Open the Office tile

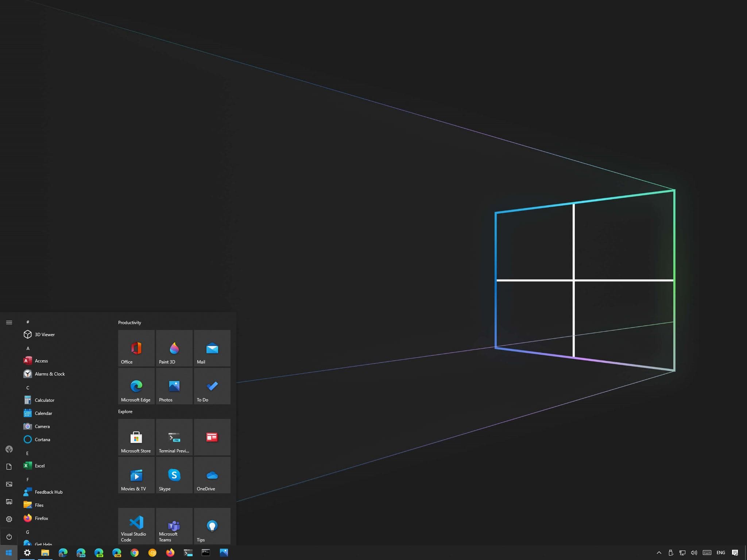[x=136, y=348]
